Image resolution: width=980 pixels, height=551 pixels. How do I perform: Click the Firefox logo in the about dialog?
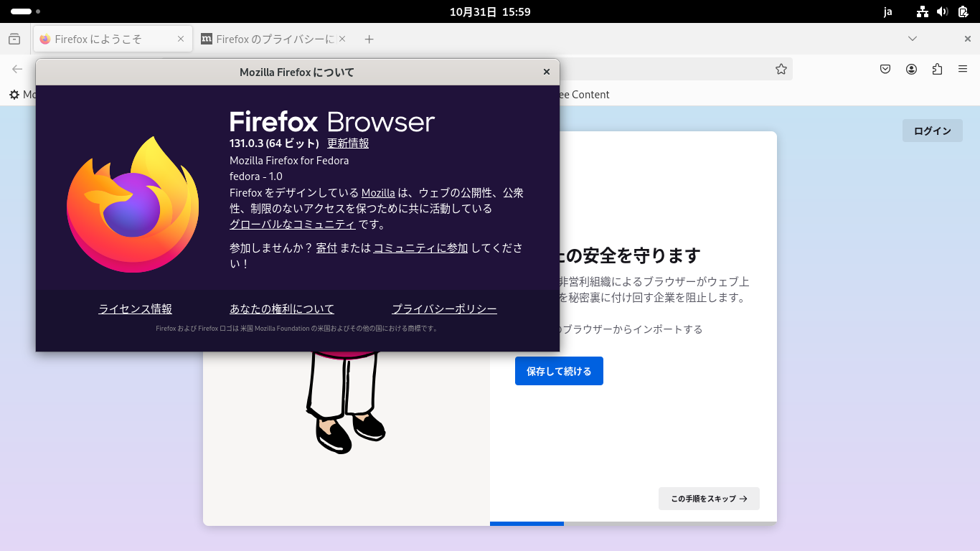click(x=133, y=204)
